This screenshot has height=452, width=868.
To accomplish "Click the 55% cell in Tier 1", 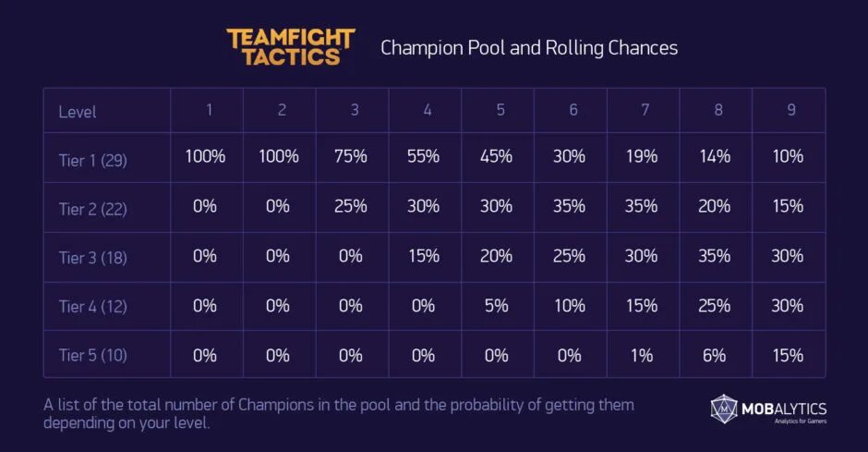I will tap(424, 156).
